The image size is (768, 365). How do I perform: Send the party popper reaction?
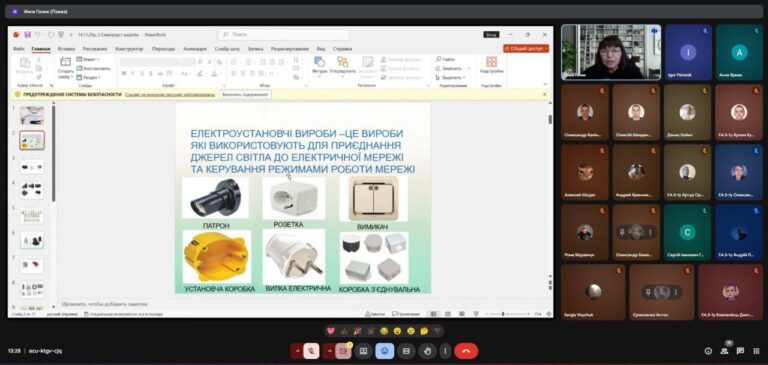[358, 331]
